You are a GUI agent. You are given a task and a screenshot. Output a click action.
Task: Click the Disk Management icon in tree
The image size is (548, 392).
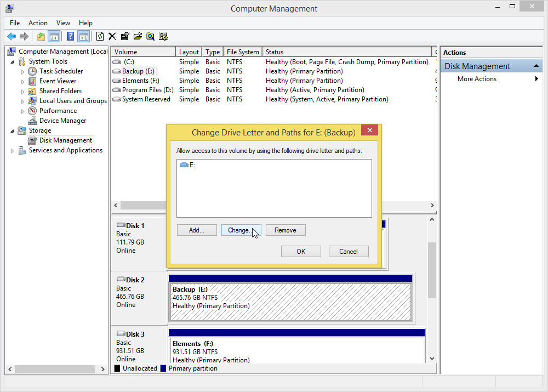(x=32, y=140)
